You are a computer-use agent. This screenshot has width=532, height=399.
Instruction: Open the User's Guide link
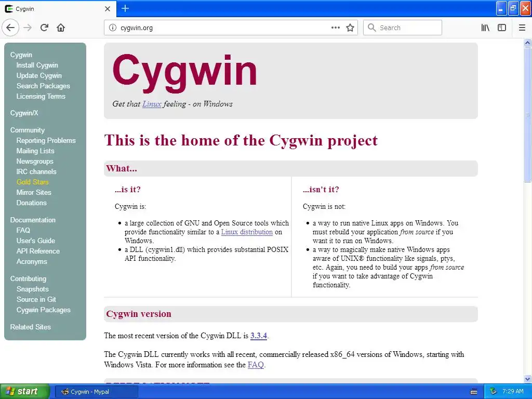click(36, 241)
